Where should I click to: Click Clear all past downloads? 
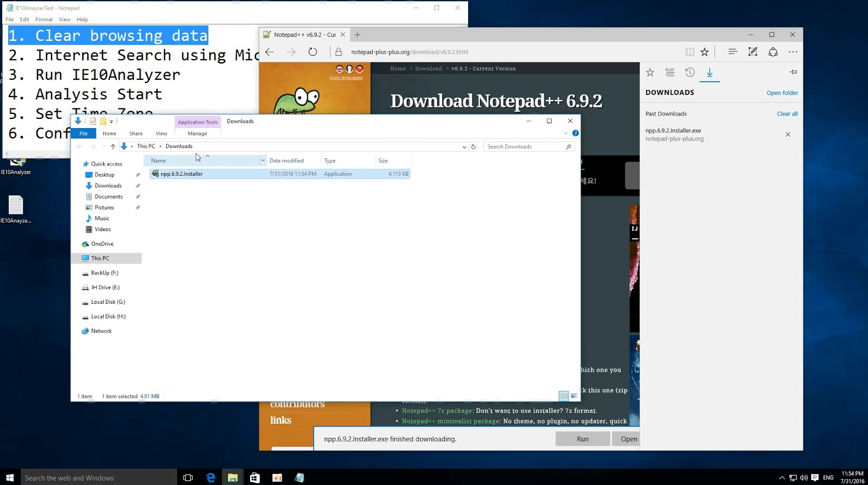point(787,114)
